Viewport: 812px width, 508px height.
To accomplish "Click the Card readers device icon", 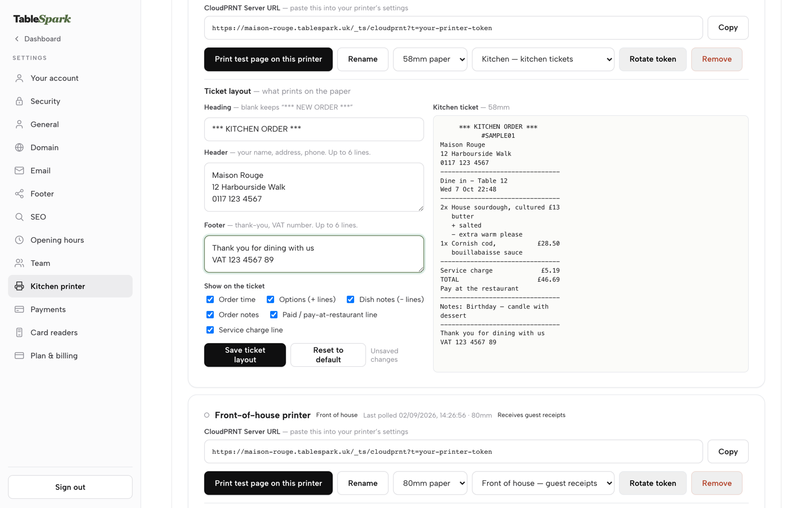I will (x=19, y=333).
